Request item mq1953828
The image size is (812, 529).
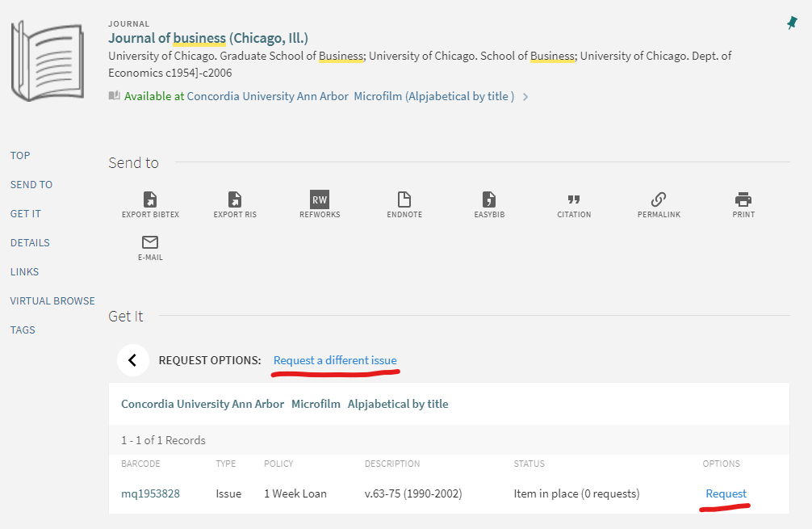726,493
